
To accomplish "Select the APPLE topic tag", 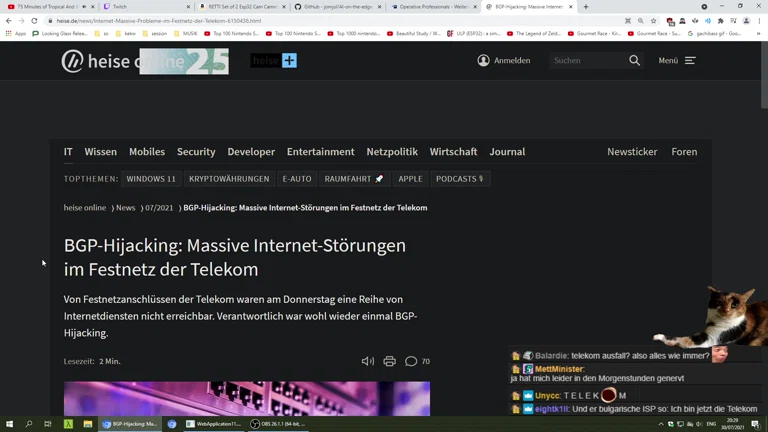I will [410, 179].
